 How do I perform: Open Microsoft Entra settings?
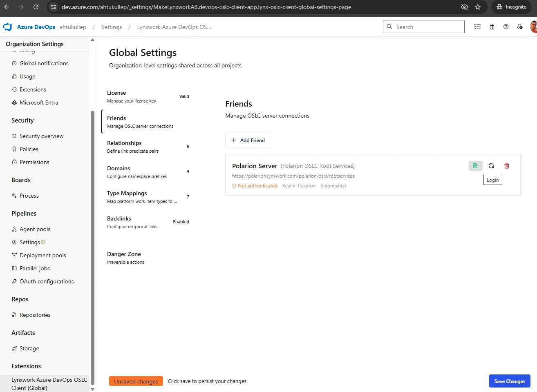point(39,102)
